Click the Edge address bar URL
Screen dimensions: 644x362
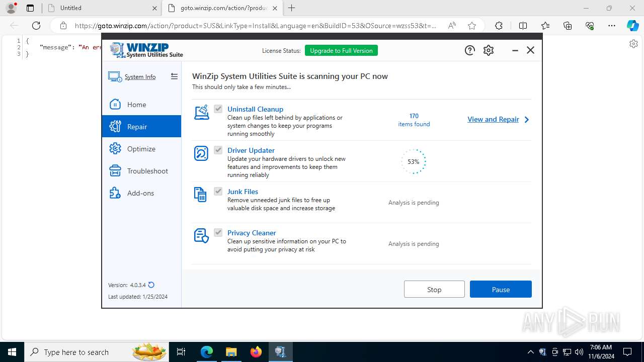click(256, 26)
